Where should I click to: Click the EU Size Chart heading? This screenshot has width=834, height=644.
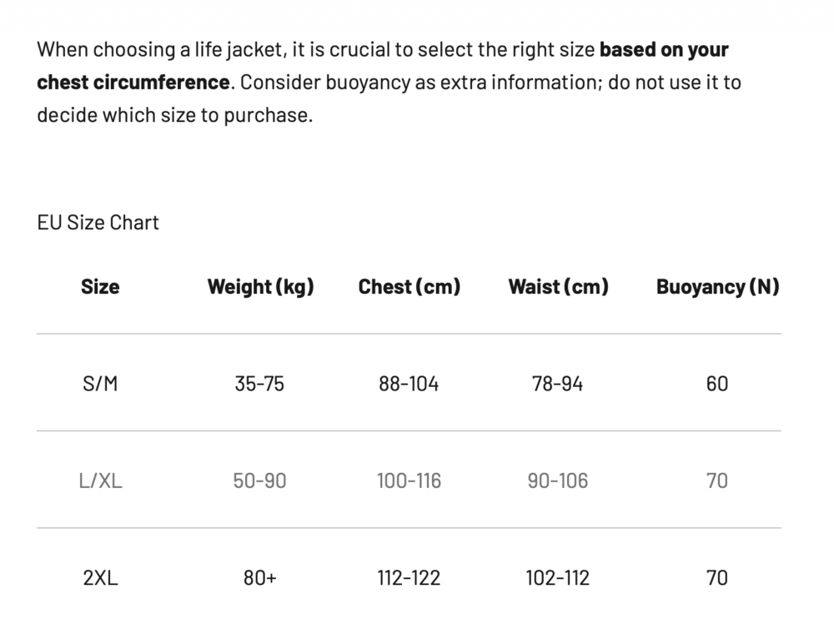pyautogui.click(x=98, y=223)
